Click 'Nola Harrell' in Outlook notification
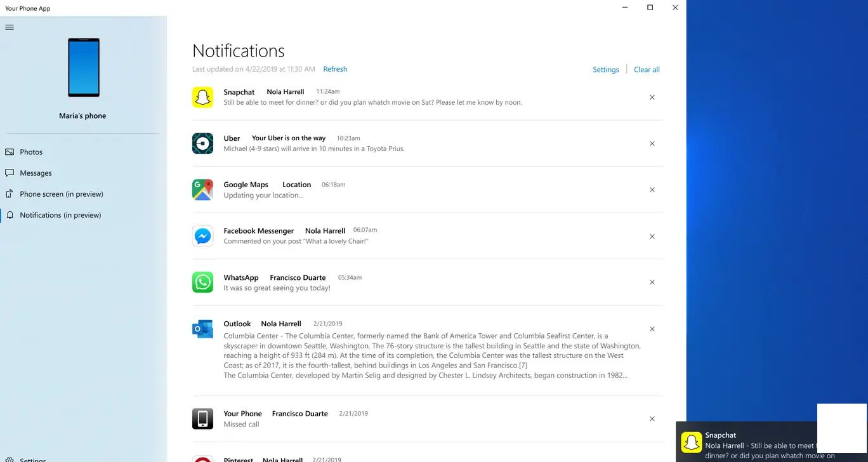The image size is (868, 462). [281, 324]
